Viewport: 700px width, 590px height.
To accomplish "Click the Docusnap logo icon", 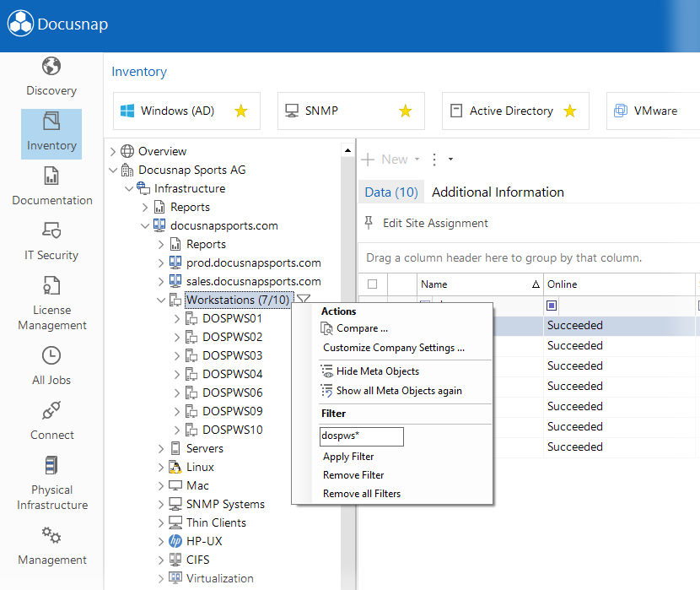I will tap(20, 24).
